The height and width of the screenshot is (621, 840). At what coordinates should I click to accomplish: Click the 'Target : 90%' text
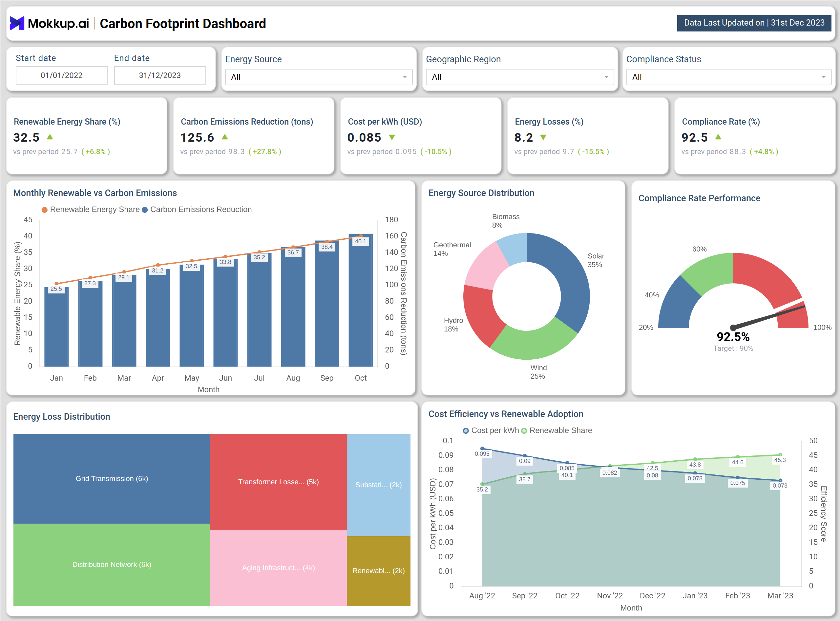point(733,349)
